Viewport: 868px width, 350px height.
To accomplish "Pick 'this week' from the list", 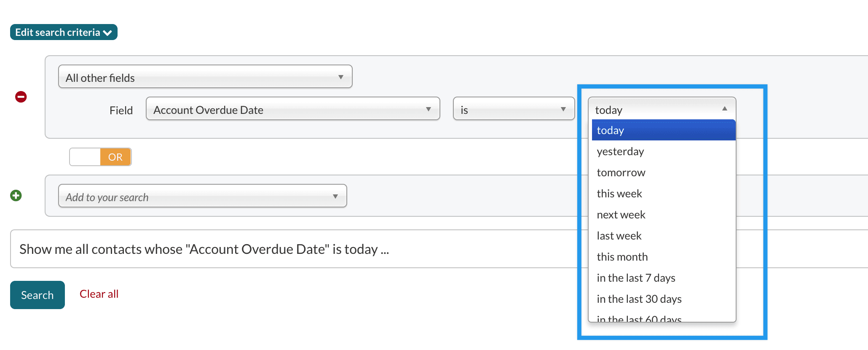I will pyautogui.click(x=663, y=194).
